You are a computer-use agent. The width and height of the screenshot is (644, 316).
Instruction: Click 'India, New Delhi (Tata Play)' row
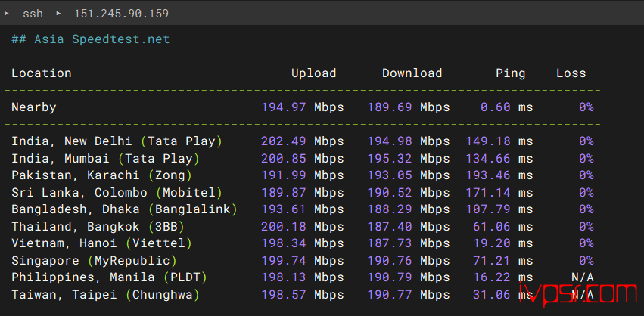(x=117, y=141)
